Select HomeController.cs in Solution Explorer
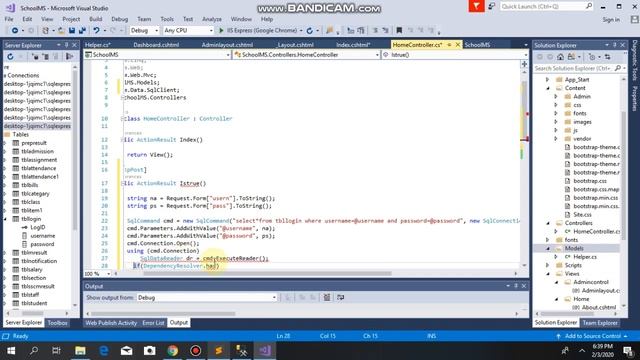Image resolution: width=640 pixels, height=360 pixels. [597, 231]
